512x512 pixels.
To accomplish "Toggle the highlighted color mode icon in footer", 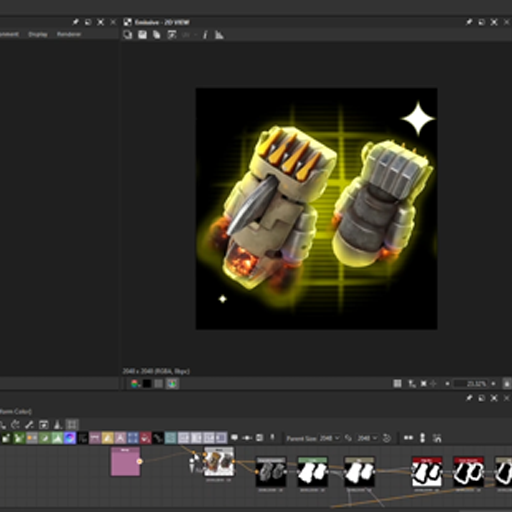I will (172, 384).
